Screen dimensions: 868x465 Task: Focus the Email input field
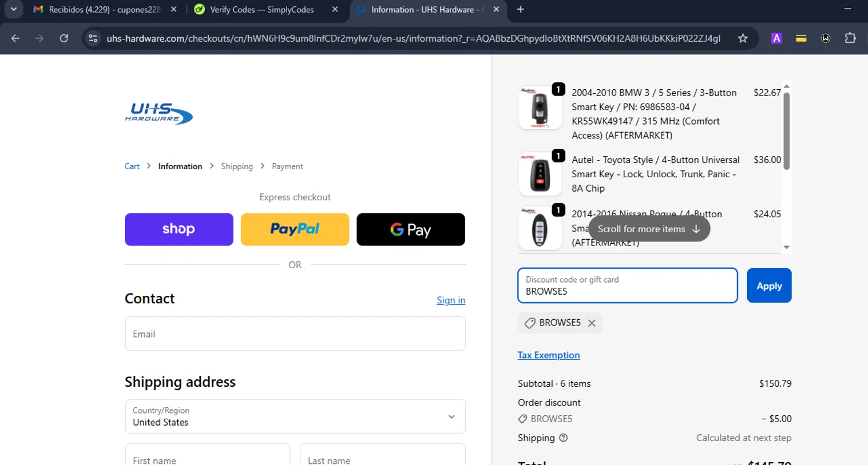[295, 334]
